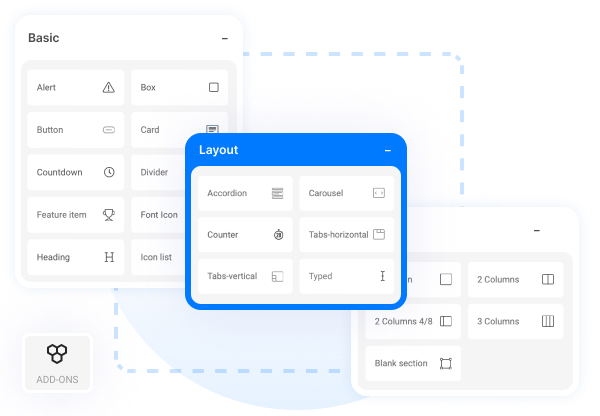This screenshot has width=600, height=416.
Task: Select the Typed layout label
Action: (x=320, y=276)
